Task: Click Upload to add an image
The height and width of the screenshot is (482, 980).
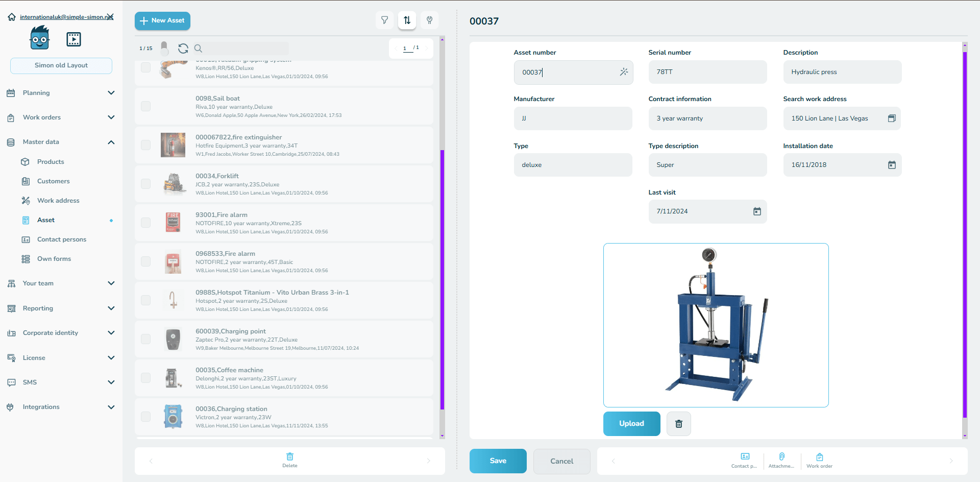Action: (632, 424)
